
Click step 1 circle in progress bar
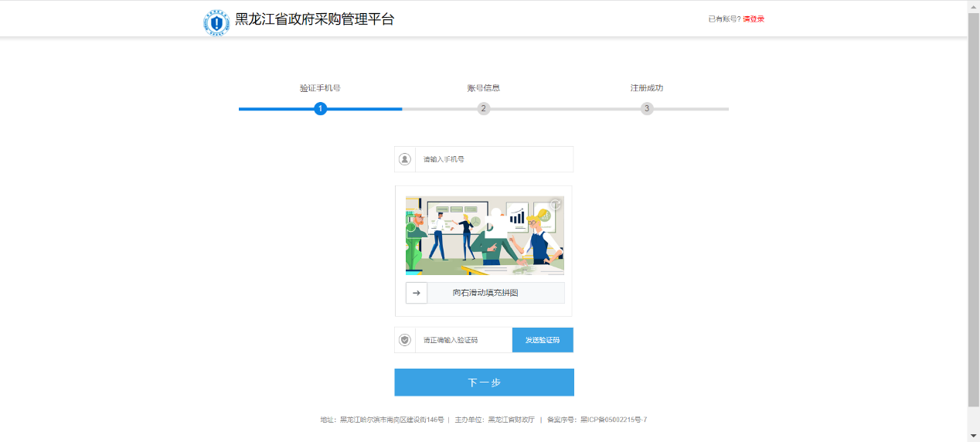321,109
